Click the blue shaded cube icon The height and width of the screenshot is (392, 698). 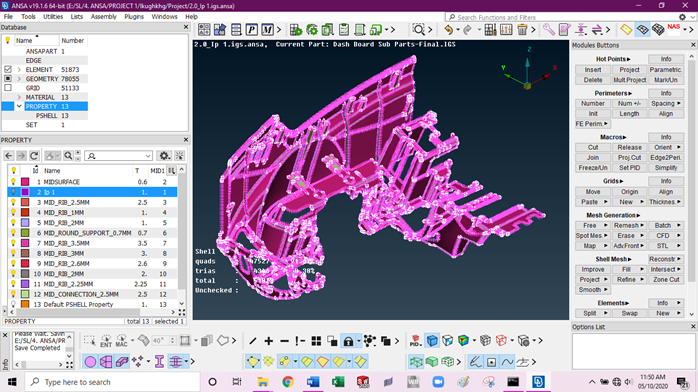pyautogui.click(x=432, y=341)
